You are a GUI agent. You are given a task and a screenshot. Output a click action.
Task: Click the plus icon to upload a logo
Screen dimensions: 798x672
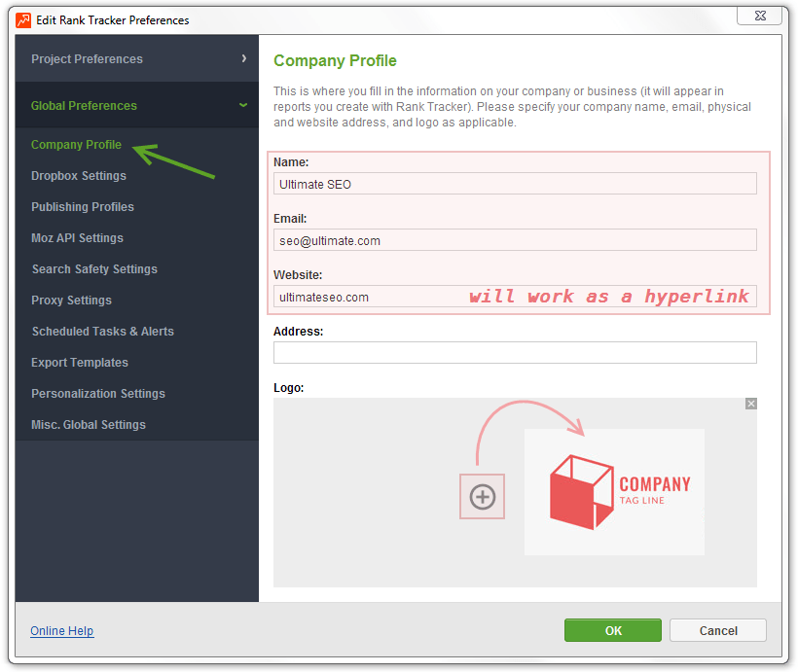(x=482, y=496)
